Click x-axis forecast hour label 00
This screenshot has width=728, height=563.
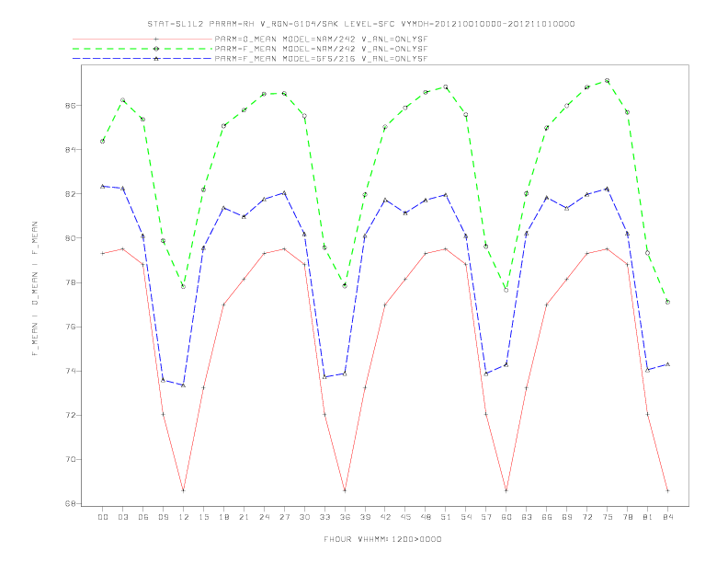click(103, 517)
